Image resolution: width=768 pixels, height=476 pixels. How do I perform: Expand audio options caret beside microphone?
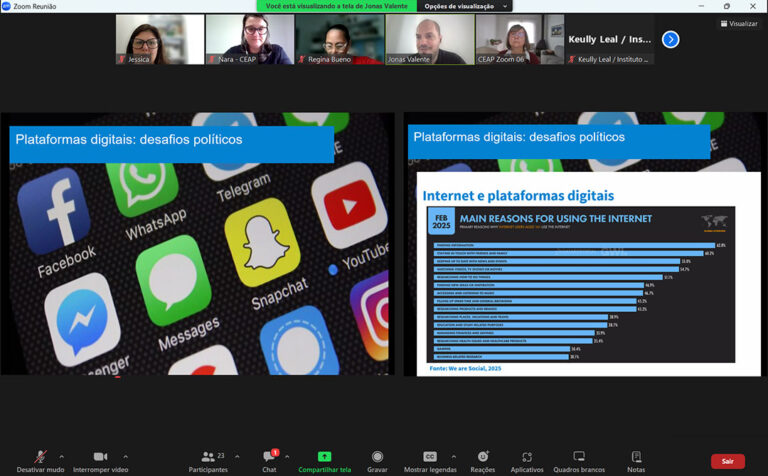(62, 456)
